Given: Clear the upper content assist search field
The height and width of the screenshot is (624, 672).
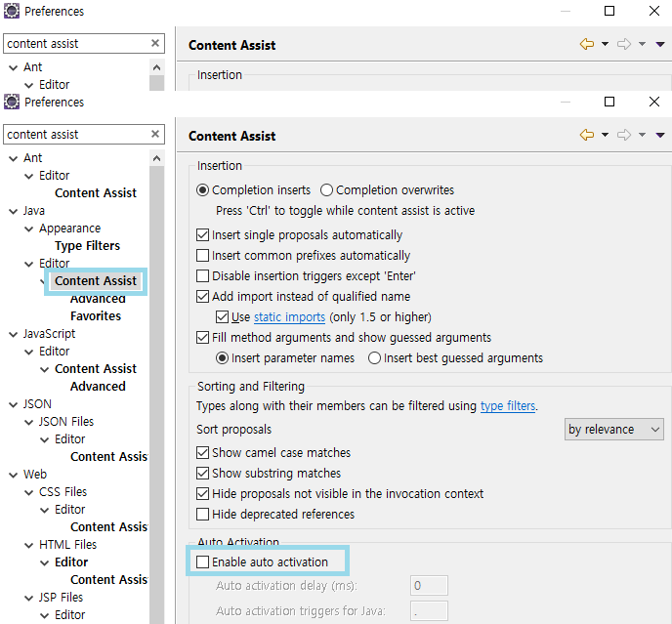Looking at the screenshot, I should pos(155,43).
